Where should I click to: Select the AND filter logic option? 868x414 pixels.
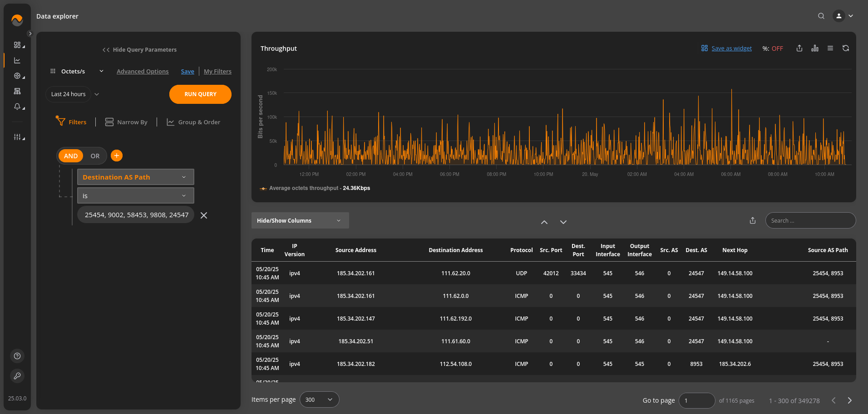click(x=71, y=156)
